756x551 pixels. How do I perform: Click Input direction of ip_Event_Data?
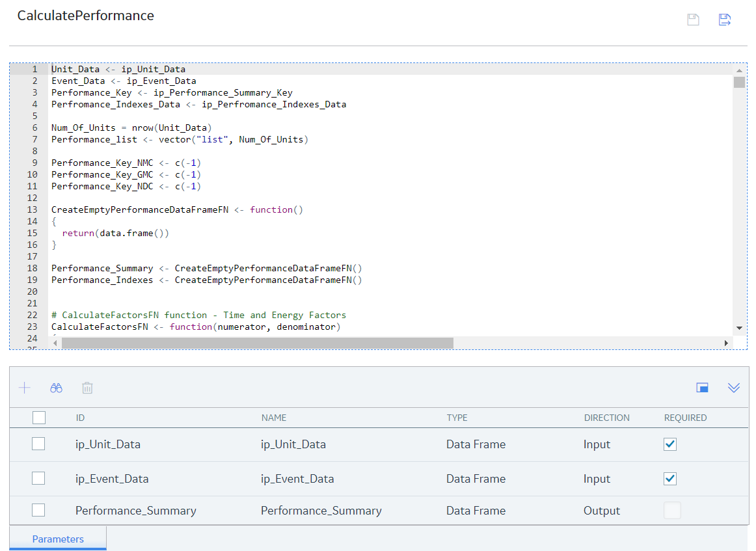click(x=597, y=479)
